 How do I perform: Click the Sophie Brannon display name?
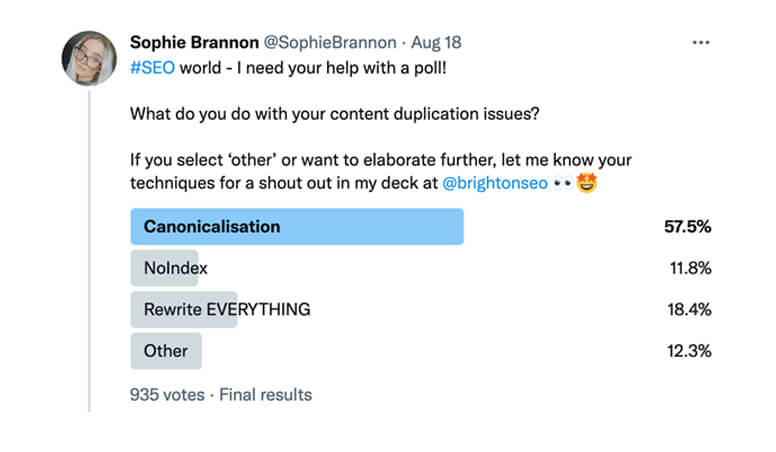tap(194, 44)
